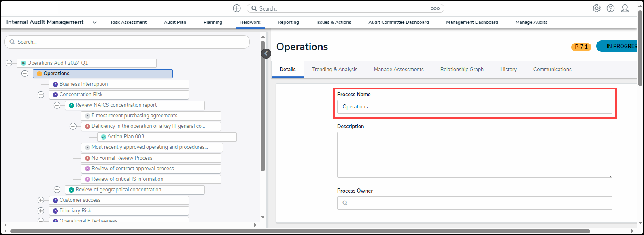
Task: Collapse the Operations Audit 2024 Q1 node
Action: [x=9, y=63]
